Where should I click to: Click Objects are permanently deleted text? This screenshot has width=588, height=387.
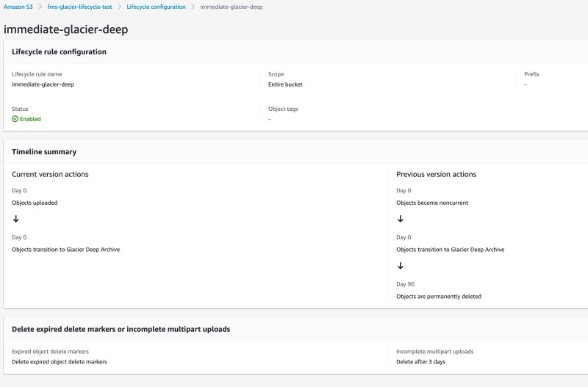439,297
